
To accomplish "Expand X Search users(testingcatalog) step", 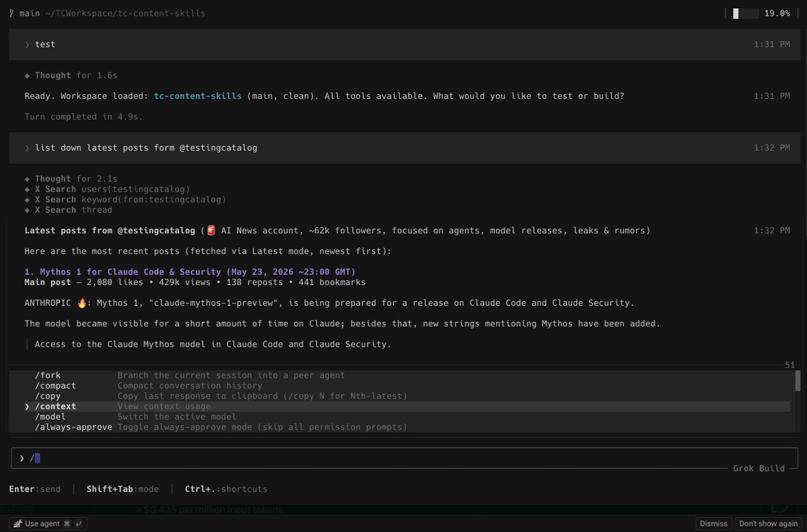I will point(107,189).
